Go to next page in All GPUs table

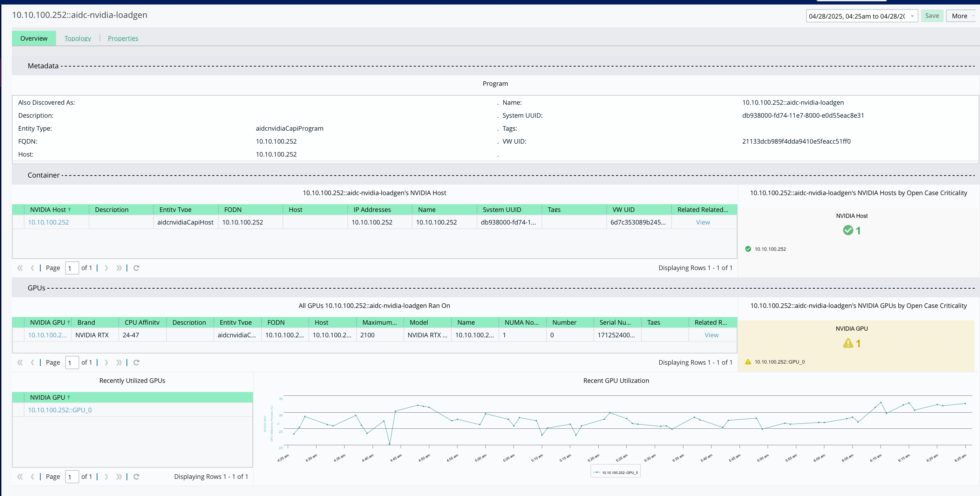click(106, 363)
